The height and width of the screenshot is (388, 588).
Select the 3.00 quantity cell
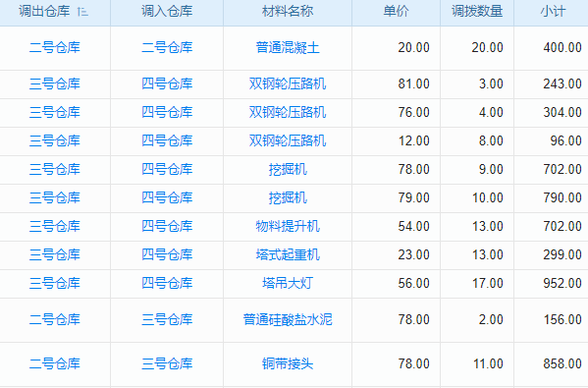(x=491, y=83)
